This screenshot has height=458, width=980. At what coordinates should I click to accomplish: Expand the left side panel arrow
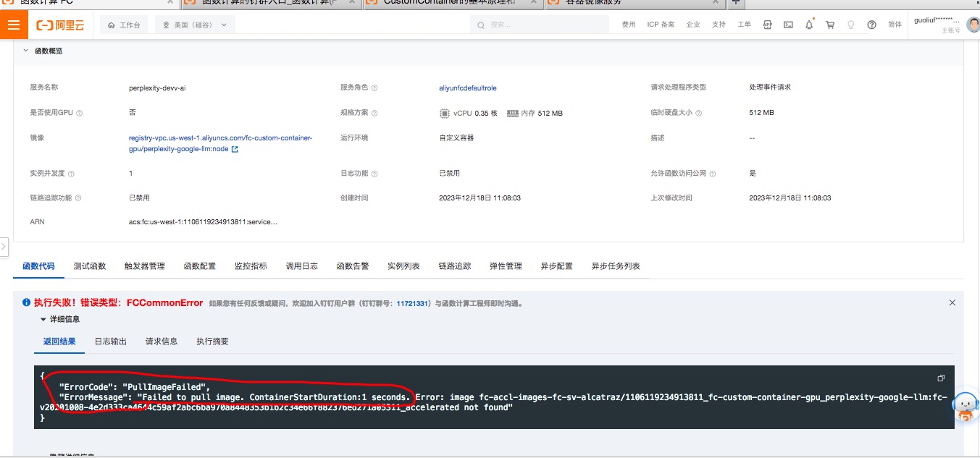[4, 246]
